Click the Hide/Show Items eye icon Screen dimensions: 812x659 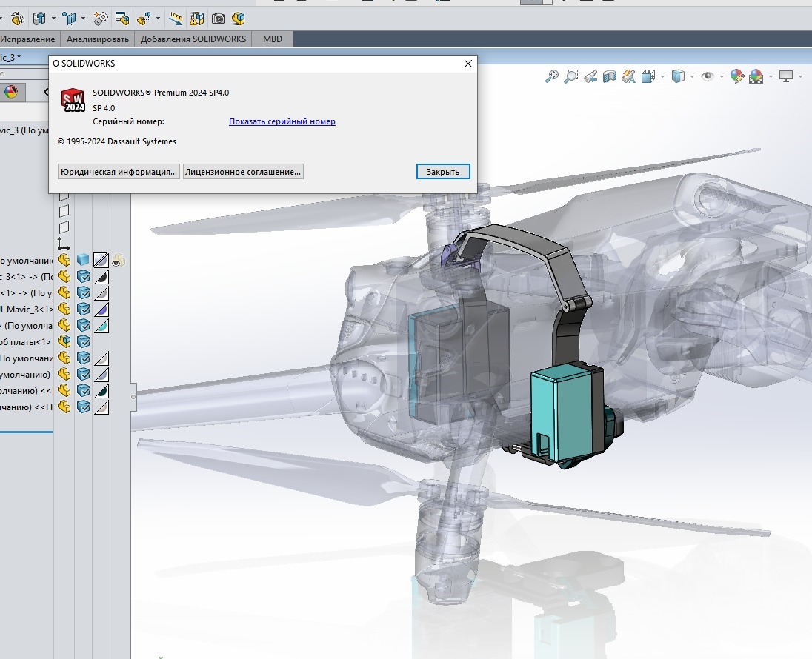pos(708,76)
